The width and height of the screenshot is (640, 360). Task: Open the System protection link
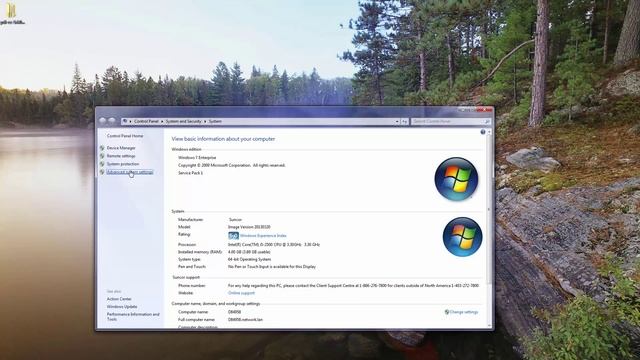[x=123, y=164]
